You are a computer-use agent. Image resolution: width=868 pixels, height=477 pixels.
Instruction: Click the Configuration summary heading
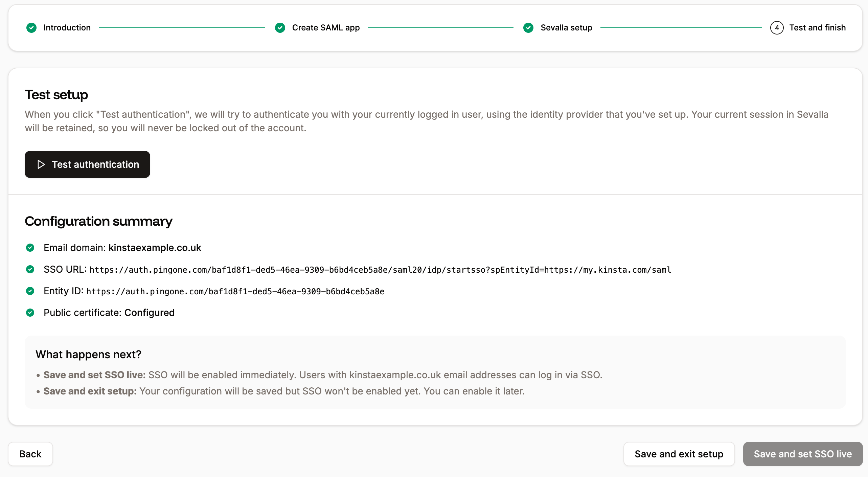[x=98, y=221]
